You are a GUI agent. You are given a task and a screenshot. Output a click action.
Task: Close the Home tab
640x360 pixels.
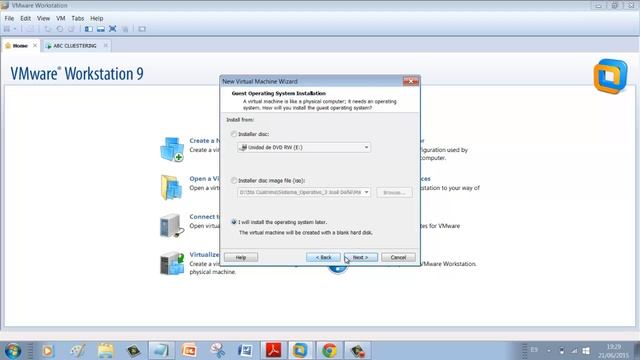click(x=35, y=46)
